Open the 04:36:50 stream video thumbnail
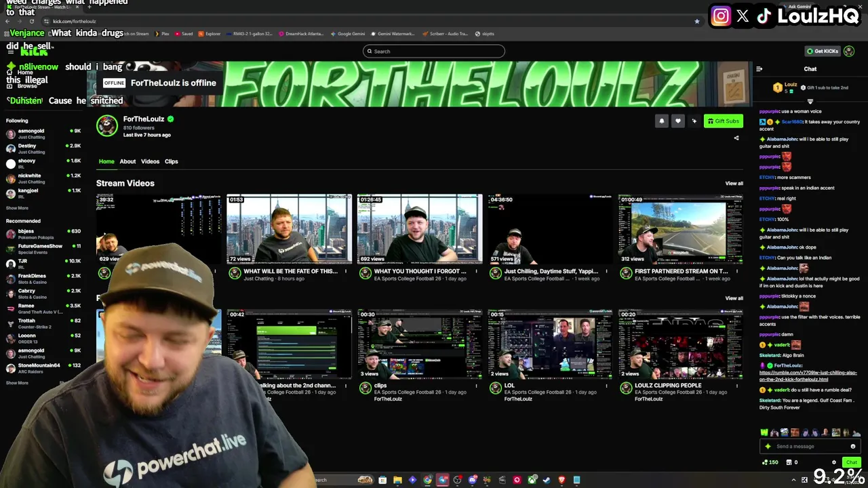Viewport: 868px width, 488px height. (550, 229)
